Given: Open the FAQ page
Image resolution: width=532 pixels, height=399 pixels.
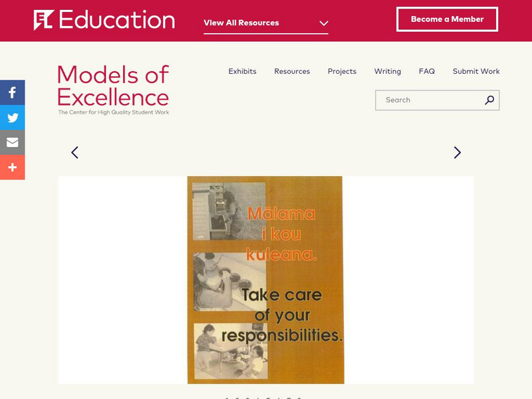Looking at the screenshot, I should [426, 71].
